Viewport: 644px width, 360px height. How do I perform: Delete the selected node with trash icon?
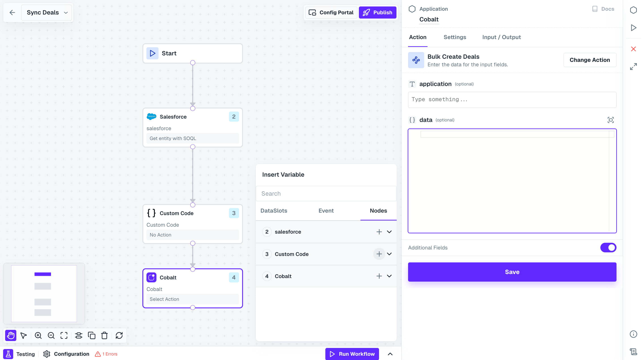point(104,335)
